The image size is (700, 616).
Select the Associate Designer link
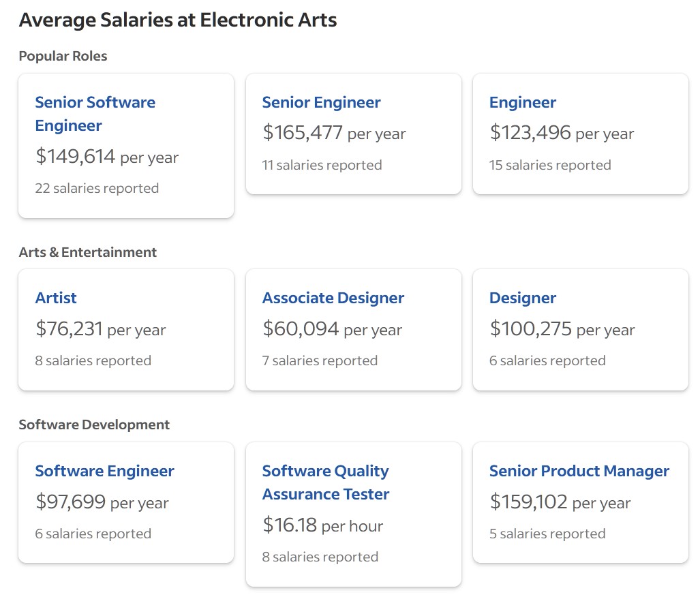pos(333,298)
